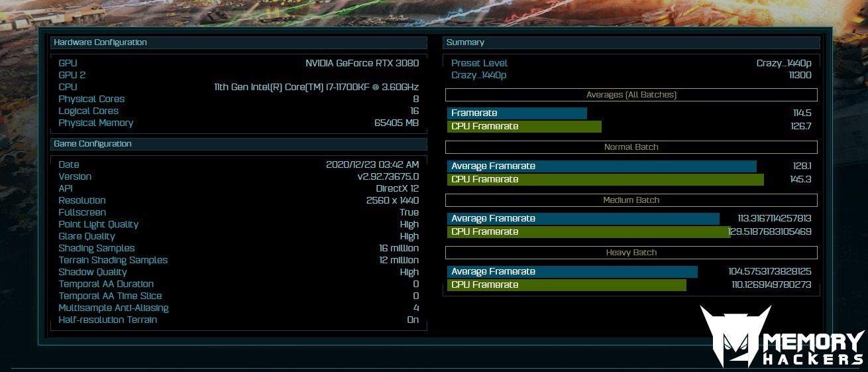Click the Normal Batch Average Framerate bar

(x=602, y=166)
